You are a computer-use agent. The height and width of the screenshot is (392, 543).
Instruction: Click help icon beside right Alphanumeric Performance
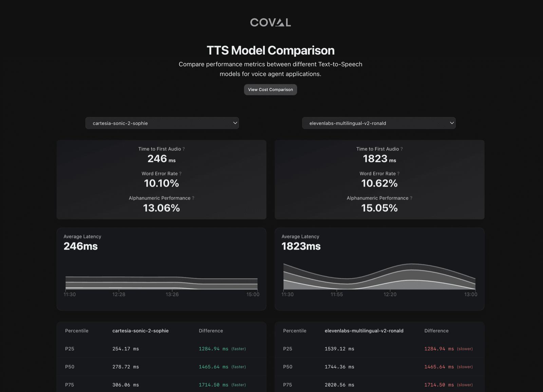click(x=411, y=198)
